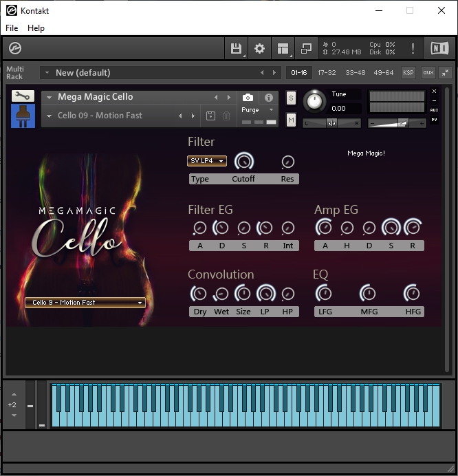Image resolution: width=458 pixels, height=476 pixels.
Task: Click the Mega Magic! label text
Action: click(366, 153)
